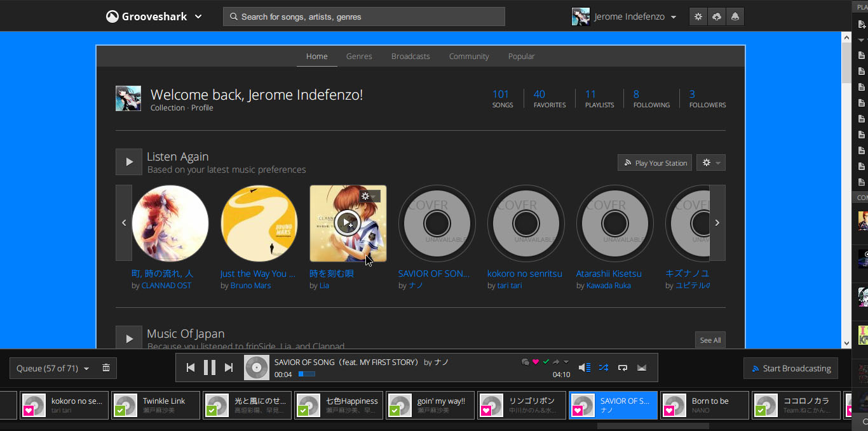Screen dimensions: 868x431
Task: Show next Listen Again items with right arrow
Action: [x=717, y=223]
